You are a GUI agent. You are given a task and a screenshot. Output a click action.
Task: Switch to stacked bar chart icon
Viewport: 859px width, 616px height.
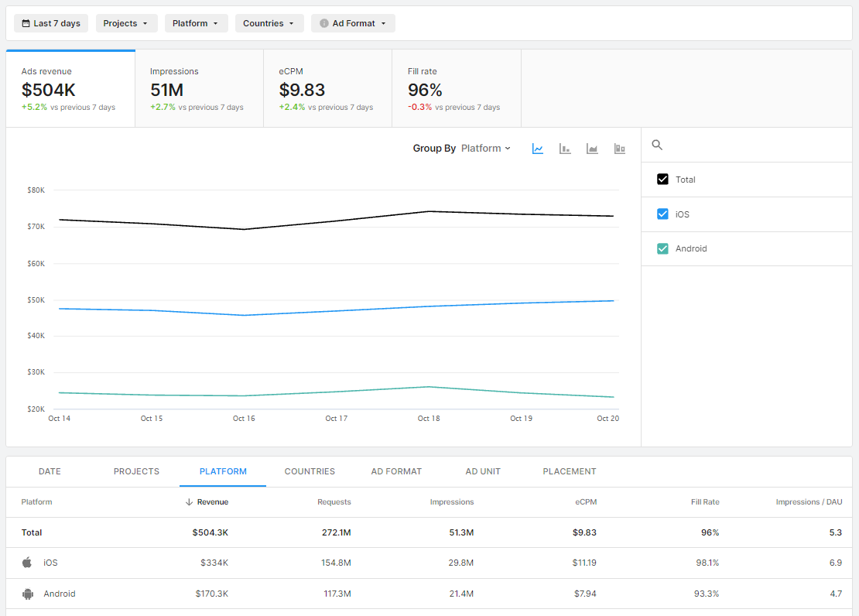pyautogui.click(x=619, y=149)
